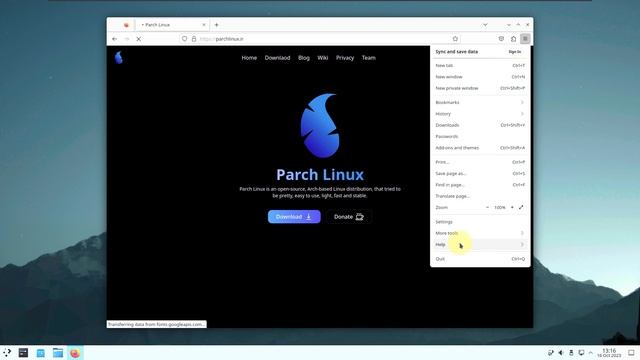The height and width of the screenshot is (360, 640).
Task: Open the Privacy nav link
Action: point(345,58)
